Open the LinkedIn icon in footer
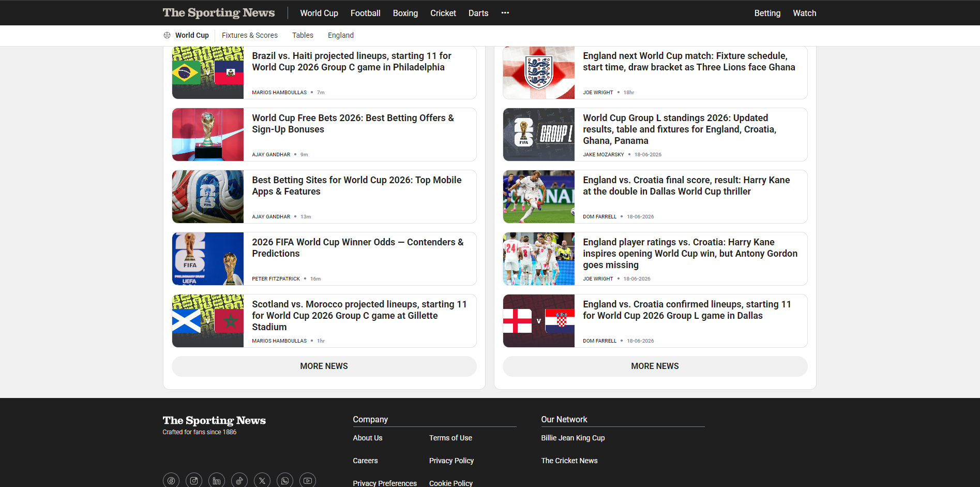The height and width of the screenshot is (487, 980). pyautogui.click(x=217, y=480)
